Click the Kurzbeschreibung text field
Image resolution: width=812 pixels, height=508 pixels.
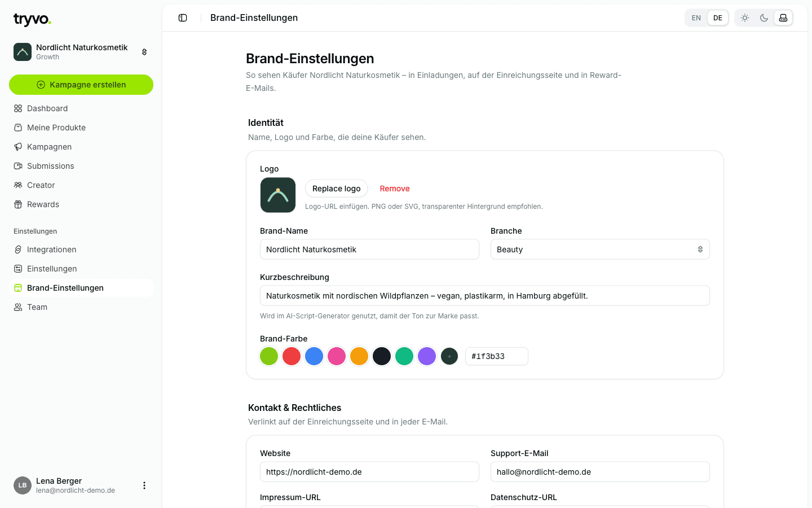485,296
